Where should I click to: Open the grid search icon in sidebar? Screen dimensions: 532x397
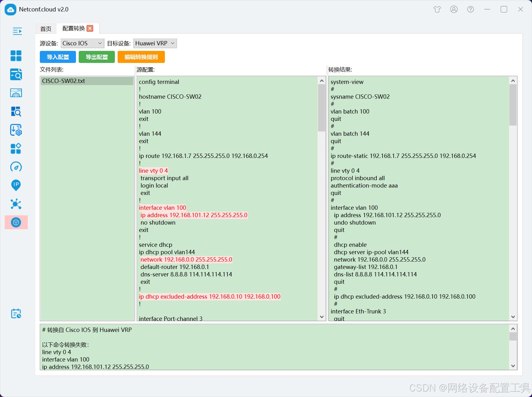tap(16, 111)
